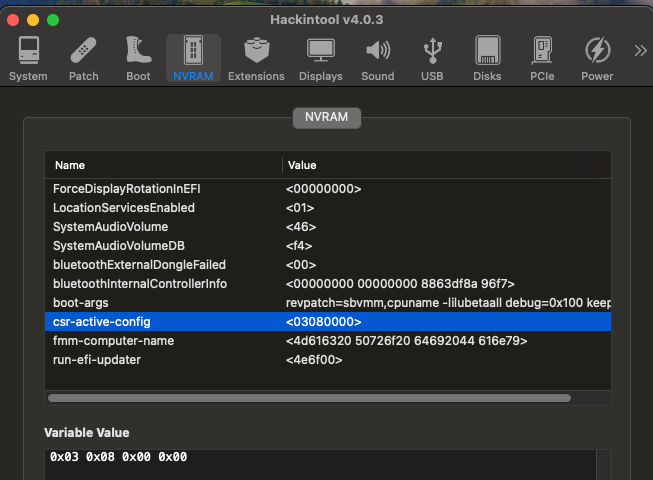This screenshot has width=653, height=480.
Task: Zoom the Hackintool window
Action: (x=53, y=20)
